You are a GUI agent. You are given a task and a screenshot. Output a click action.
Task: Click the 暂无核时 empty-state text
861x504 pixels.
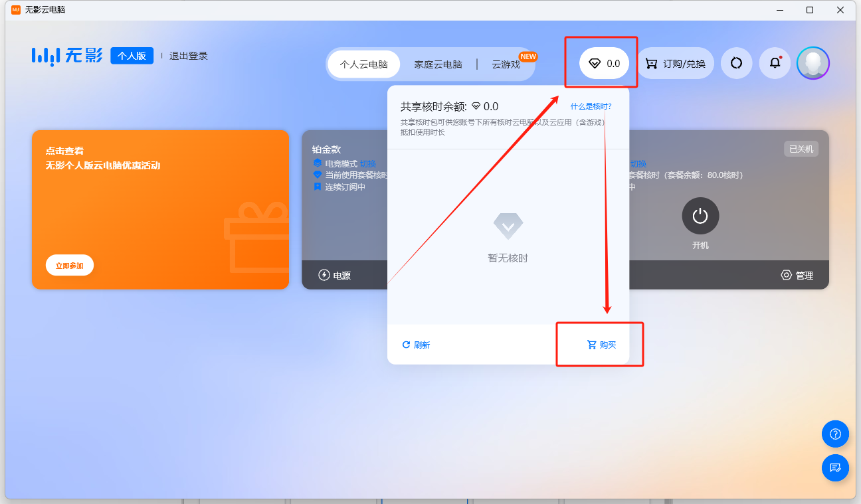pos(508,258)
